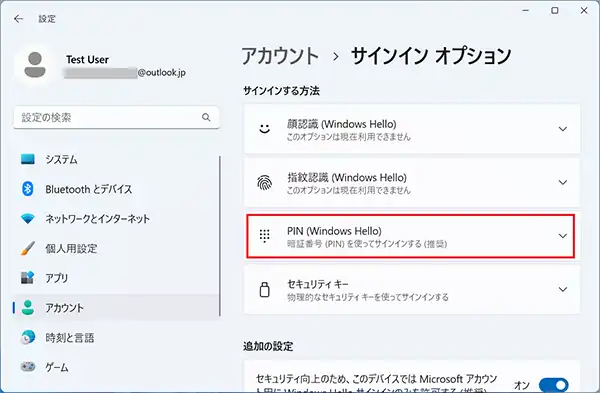This screenshot has width=600, height=393.
Task: Open システム settings category
Action: coord(116,159)
